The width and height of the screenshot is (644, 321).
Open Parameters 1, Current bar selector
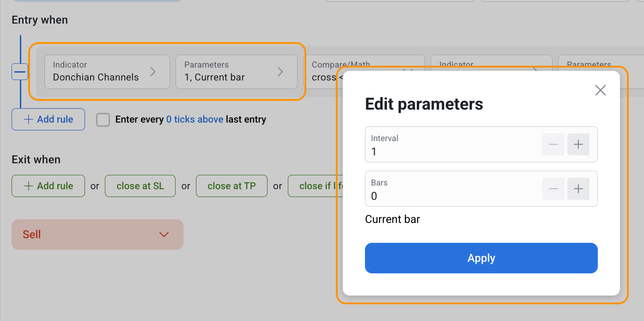click(x=236, y=72)
